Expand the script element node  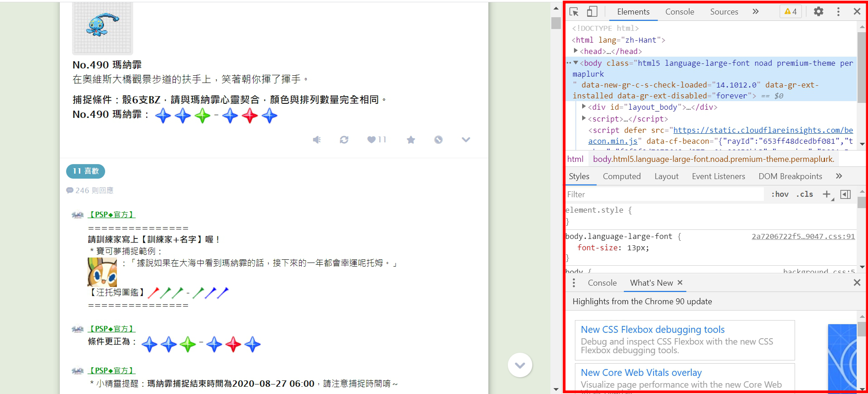pos(584,118)
